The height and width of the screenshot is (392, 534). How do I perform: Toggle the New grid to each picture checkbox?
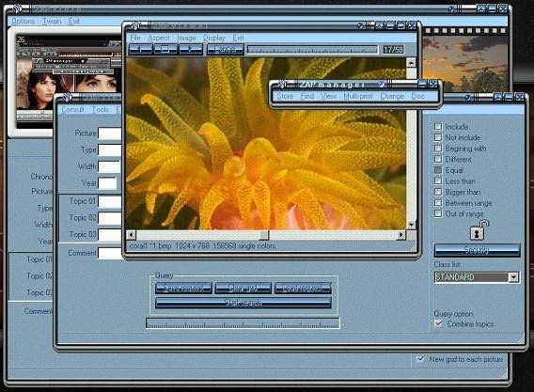pyautogui.click(x=421, y=359)
